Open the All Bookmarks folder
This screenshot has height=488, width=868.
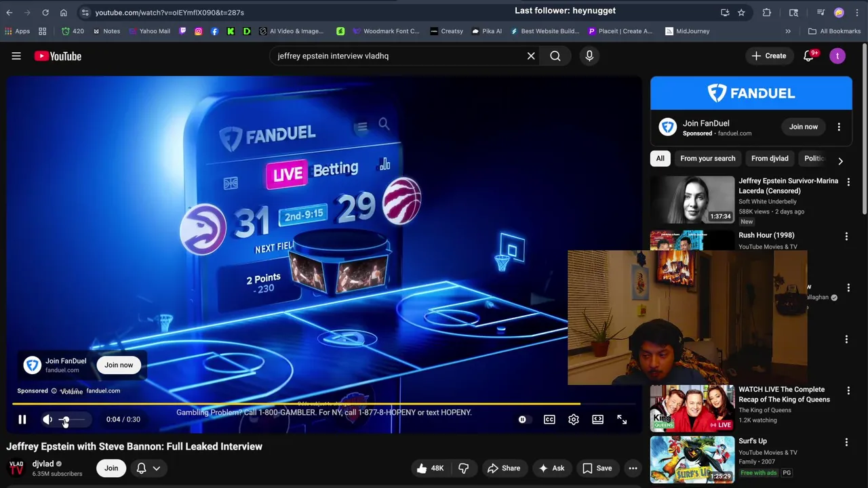pyautogui.click(x=834, y=31)
